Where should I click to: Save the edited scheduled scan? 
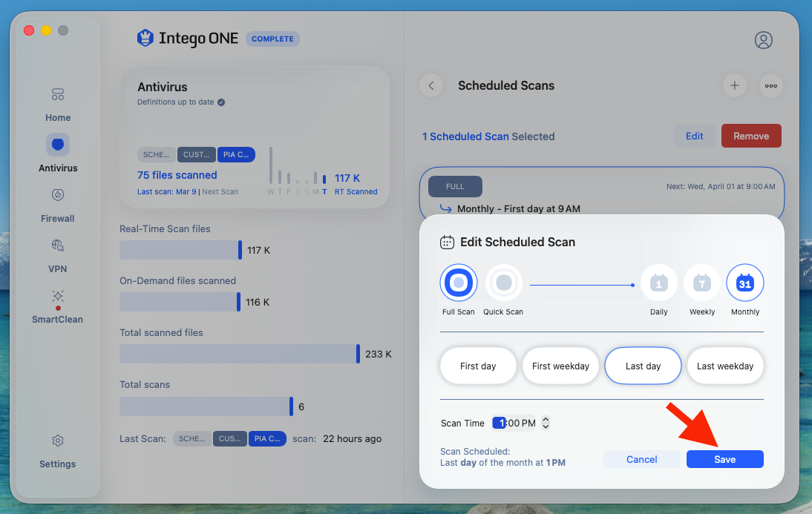click(x=725, y=459)
